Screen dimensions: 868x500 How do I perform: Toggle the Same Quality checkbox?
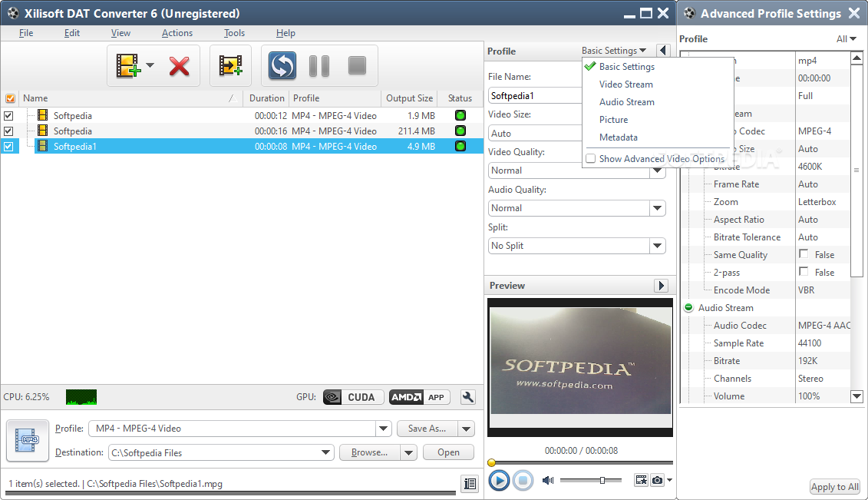point(804,253)
